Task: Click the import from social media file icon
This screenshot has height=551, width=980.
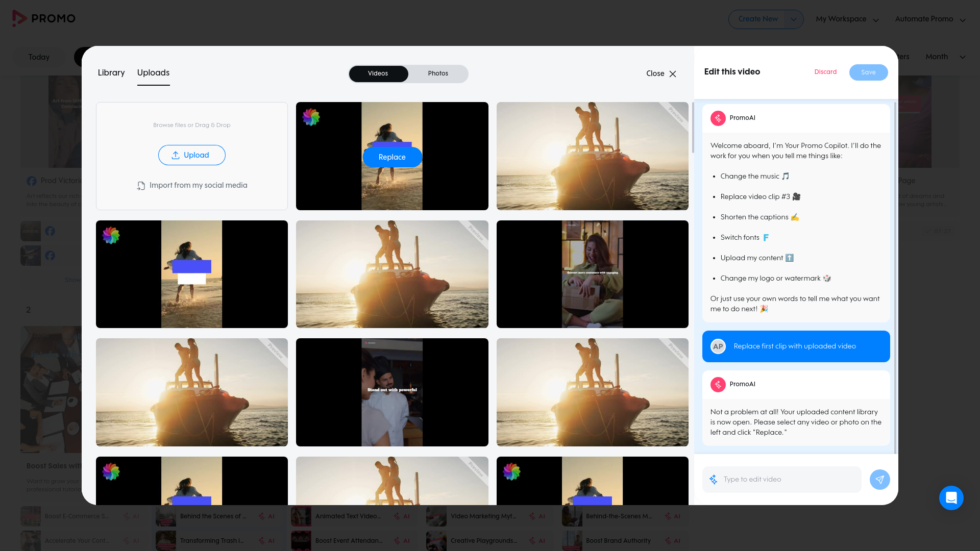Action: coord(141,186)
